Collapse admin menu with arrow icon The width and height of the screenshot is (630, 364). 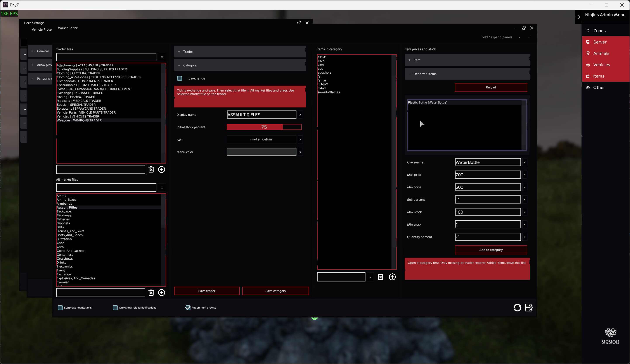[x=578, y=17]
